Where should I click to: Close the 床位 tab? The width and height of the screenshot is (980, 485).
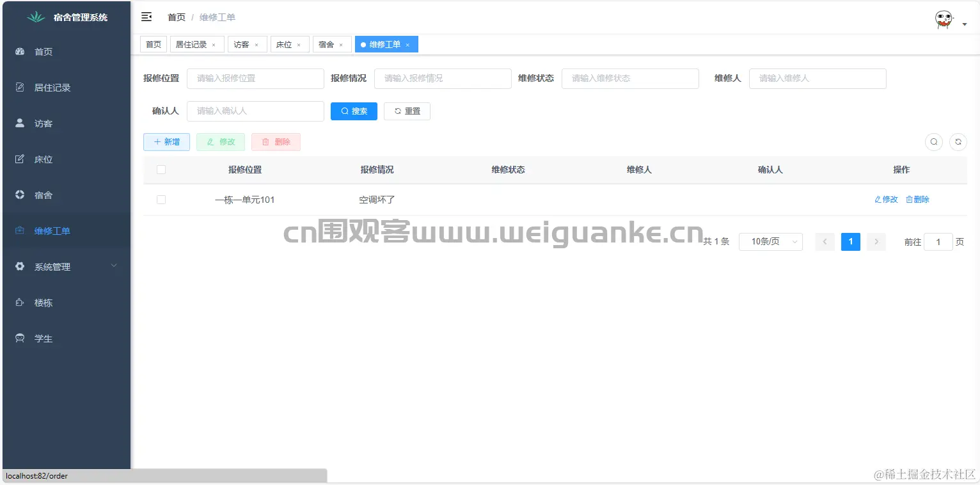pos(299,45)
